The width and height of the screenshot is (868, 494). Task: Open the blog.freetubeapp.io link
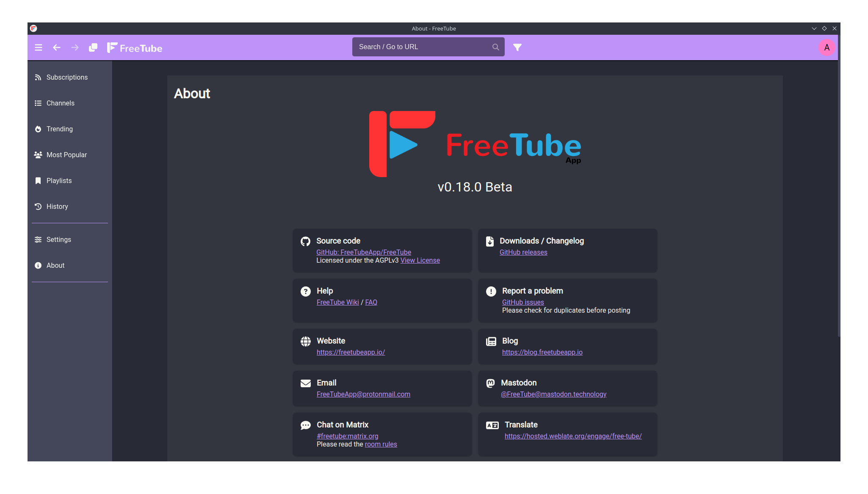tap(542, 352)
